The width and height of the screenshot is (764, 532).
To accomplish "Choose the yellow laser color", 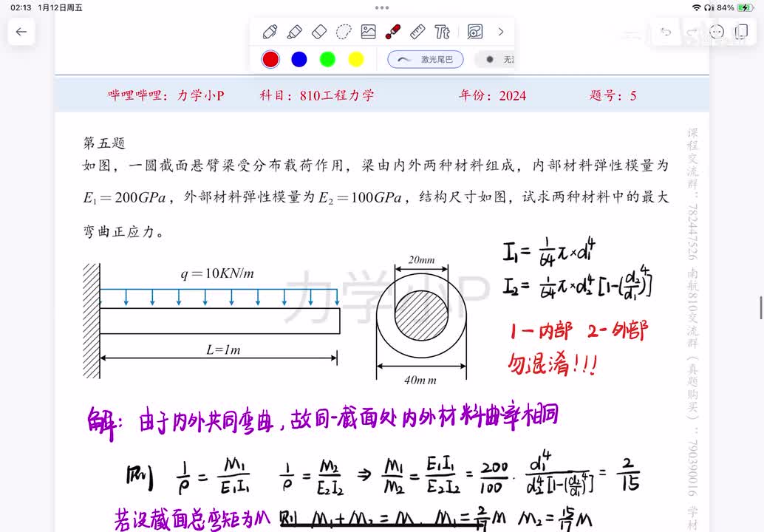I will [356, 59].
